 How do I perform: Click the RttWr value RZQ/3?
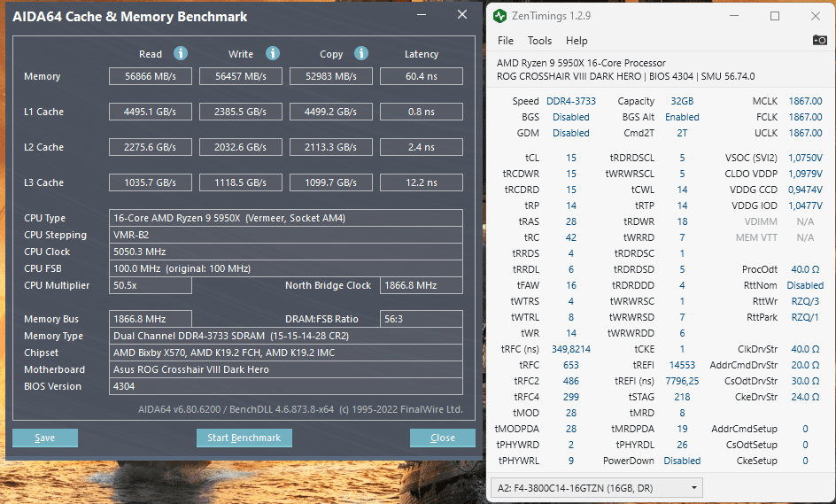click(805, 302)
